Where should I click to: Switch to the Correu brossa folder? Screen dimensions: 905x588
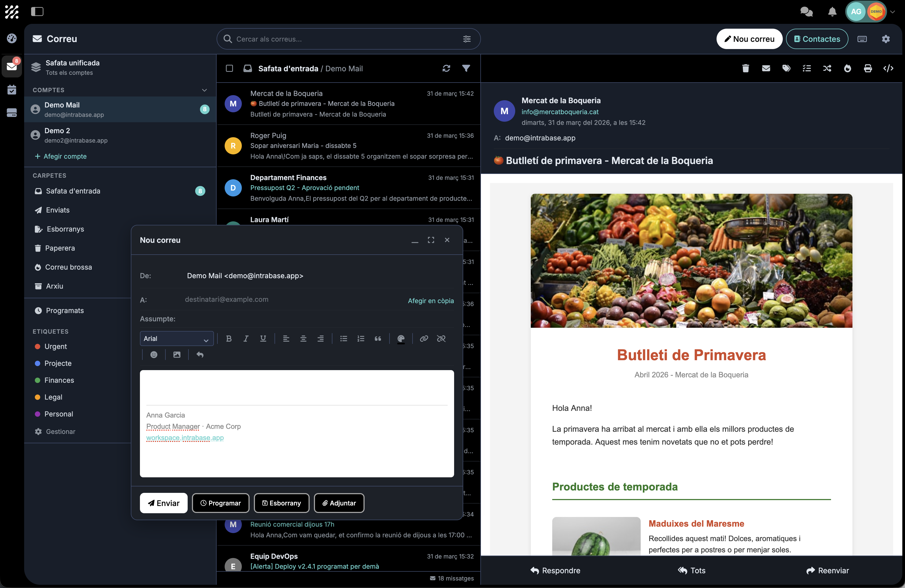coord(68,267)
